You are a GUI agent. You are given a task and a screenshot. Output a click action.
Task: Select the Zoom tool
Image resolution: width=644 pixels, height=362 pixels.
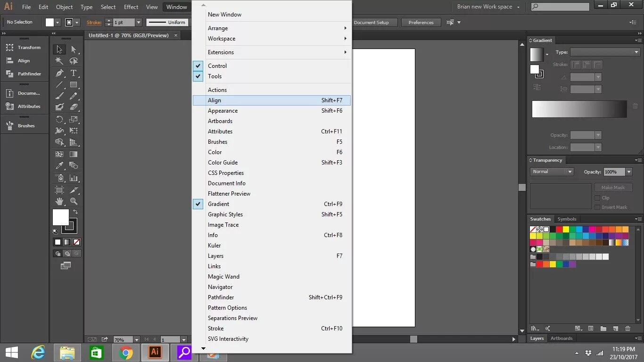[x=74, y=201]
